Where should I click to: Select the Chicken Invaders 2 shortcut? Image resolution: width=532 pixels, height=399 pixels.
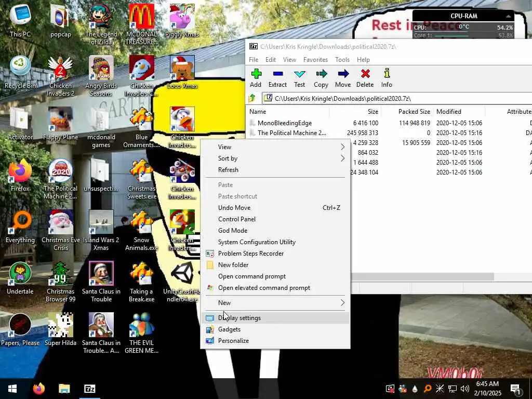point(60,76)
